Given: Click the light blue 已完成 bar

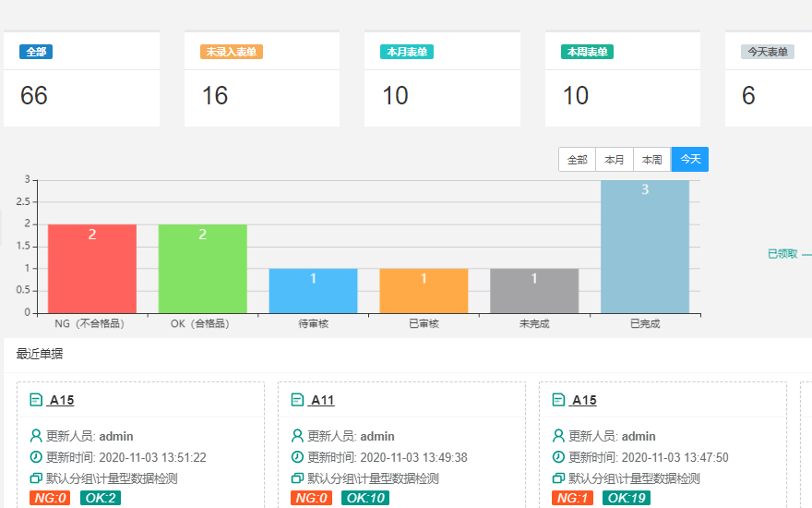Looking at the screenshot, I should [645, 247].
